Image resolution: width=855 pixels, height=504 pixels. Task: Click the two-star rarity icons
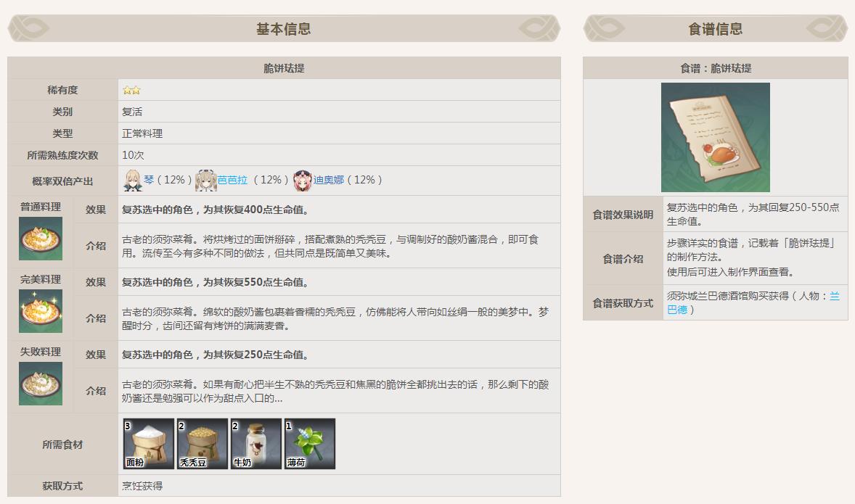click(131, 90)
